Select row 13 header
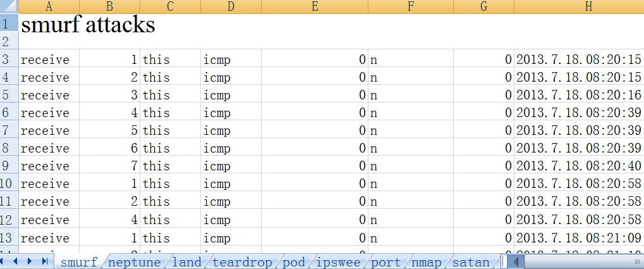This screenshot has height=269, width=644. pos(9,237)
